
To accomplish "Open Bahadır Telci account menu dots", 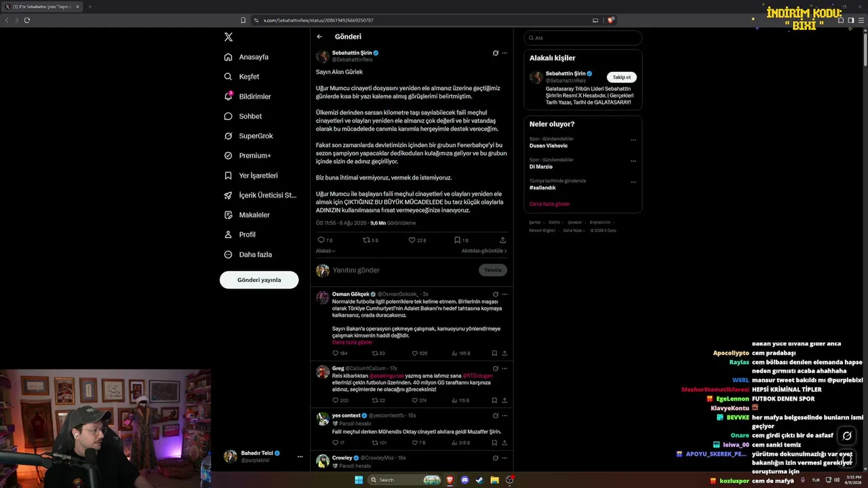I will tap(300, 457).
